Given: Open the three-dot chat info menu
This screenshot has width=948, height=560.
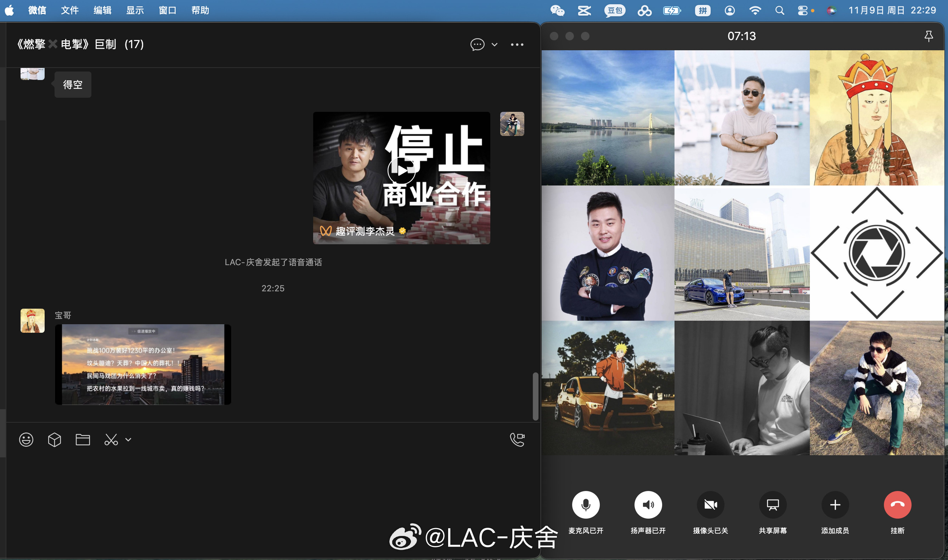Looking at the screenshot, I should [x=517, y=45].
